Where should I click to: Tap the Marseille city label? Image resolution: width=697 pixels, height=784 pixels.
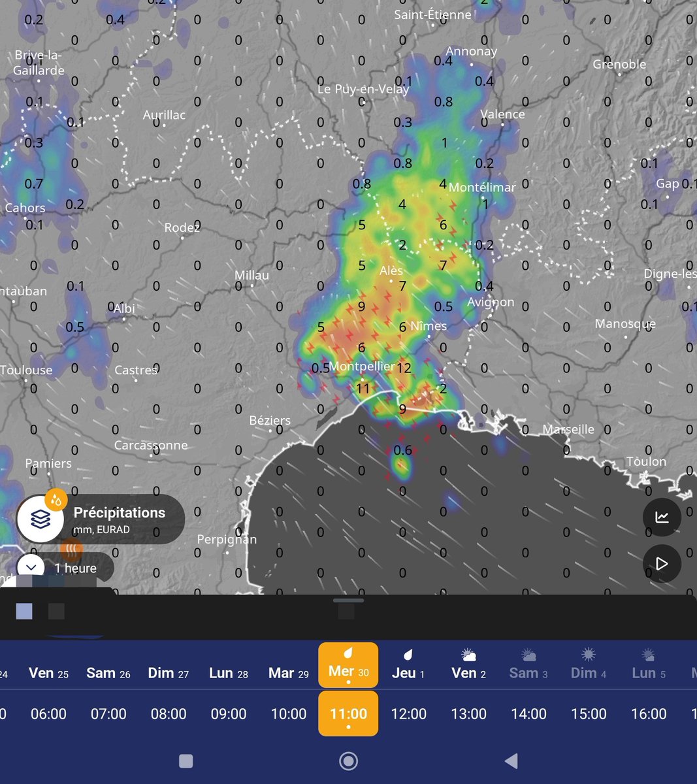pyautogui.click(x=568, y=429)
